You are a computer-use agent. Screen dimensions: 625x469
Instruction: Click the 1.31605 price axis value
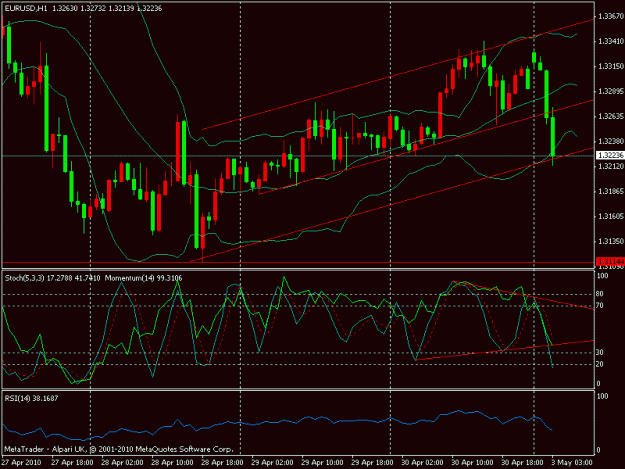pos(611,216)
